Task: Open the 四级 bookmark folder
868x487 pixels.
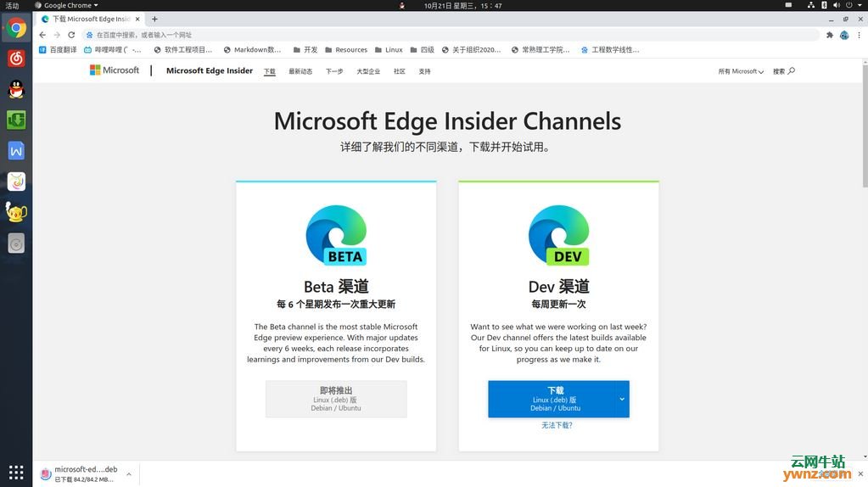Action: click(423, 50)
